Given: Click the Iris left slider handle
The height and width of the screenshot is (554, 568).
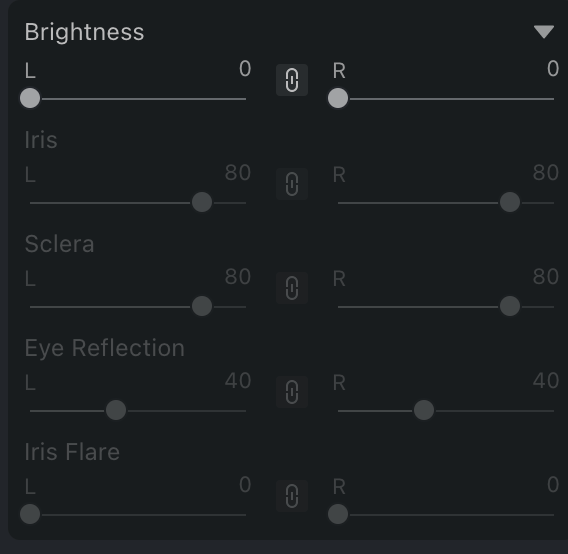Looking at the screenshot, I should (202, 202).
